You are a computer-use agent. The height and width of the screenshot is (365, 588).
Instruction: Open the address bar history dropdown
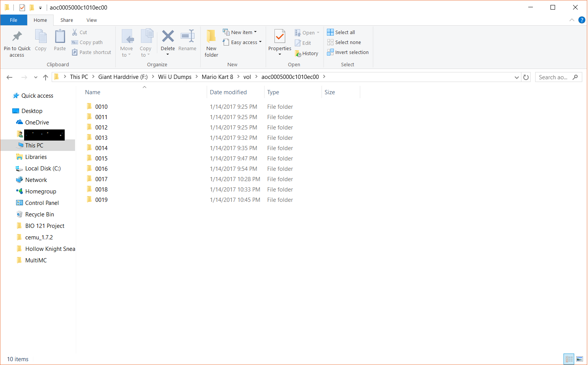(x=516, y=77)
